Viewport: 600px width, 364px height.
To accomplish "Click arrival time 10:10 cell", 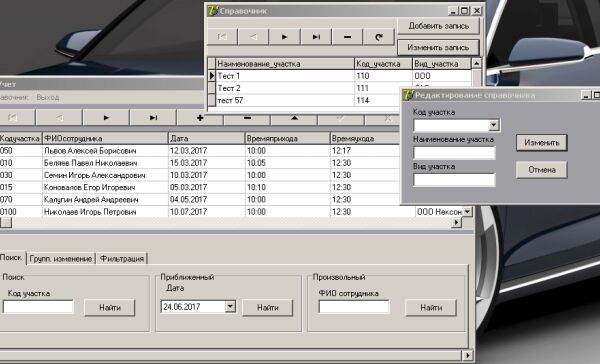I will (x=287, y=188).
